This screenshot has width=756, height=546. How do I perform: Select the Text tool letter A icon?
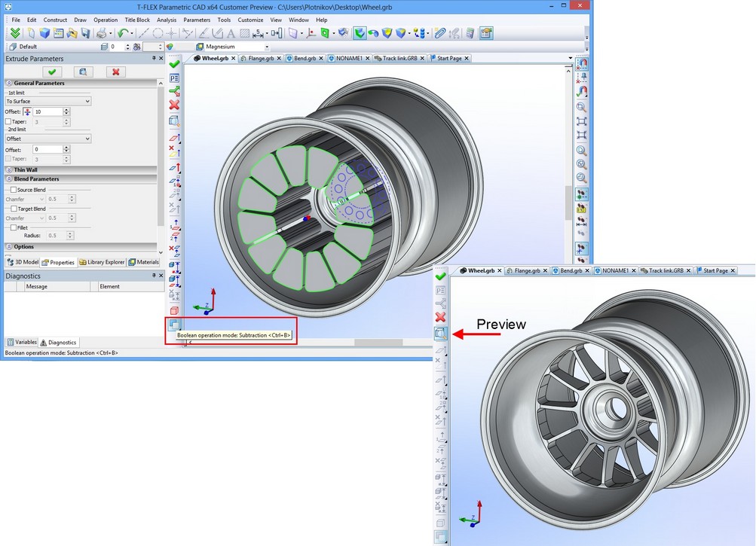(x=230, y=33)
